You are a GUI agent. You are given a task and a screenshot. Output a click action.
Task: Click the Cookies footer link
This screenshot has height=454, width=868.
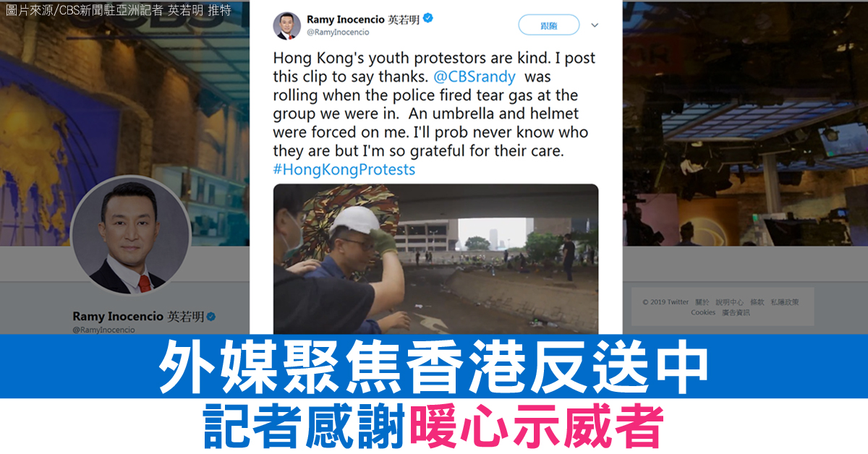703,312
